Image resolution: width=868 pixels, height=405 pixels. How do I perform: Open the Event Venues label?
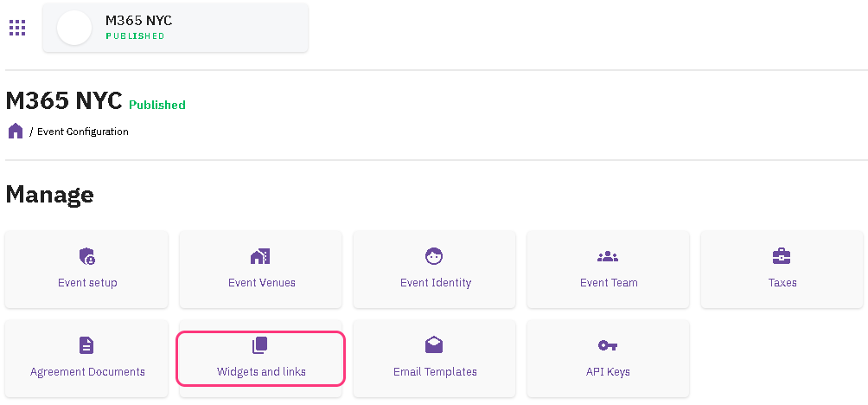[x=262, y=283]
